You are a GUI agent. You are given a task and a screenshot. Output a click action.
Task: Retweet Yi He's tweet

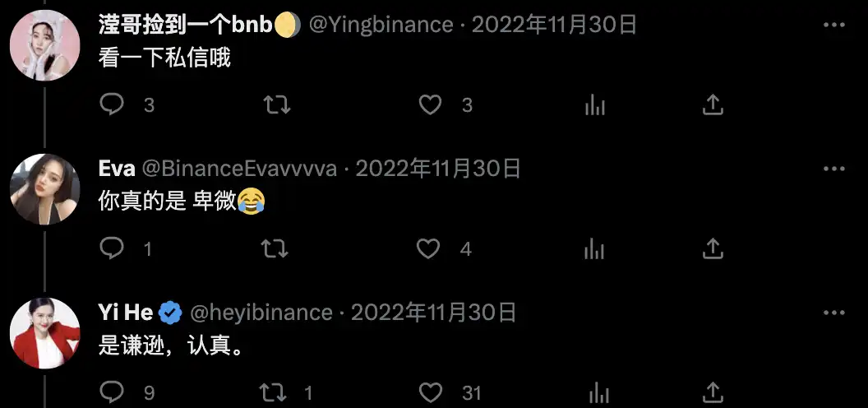(x=275, y=392)
